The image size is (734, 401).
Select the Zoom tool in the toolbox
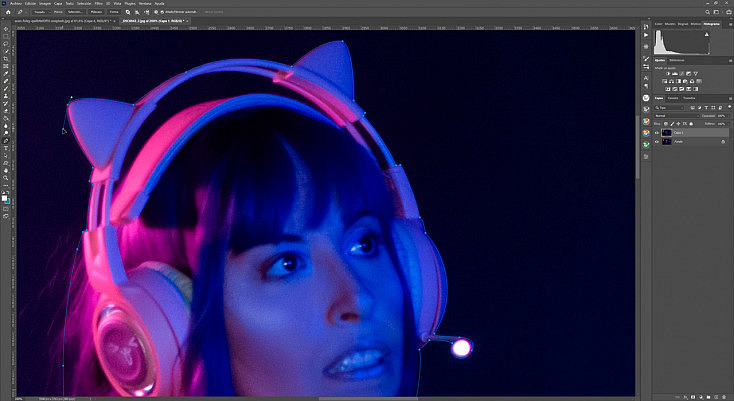6,178
